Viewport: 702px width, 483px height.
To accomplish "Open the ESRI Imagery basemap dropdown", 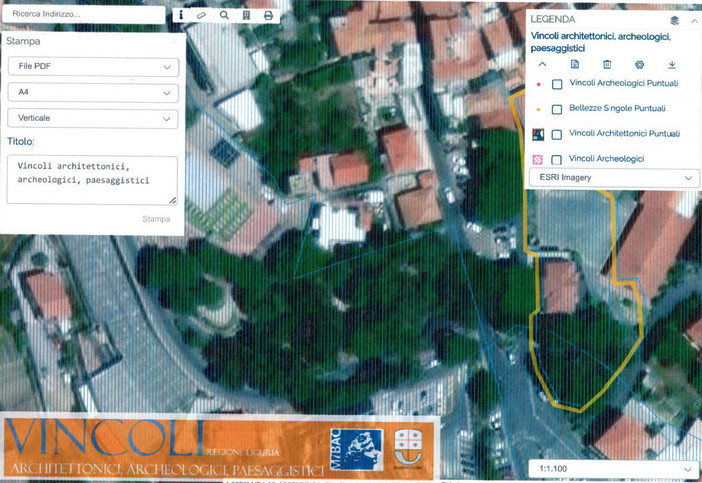I will pyautogui.click(x=613, y=178).
